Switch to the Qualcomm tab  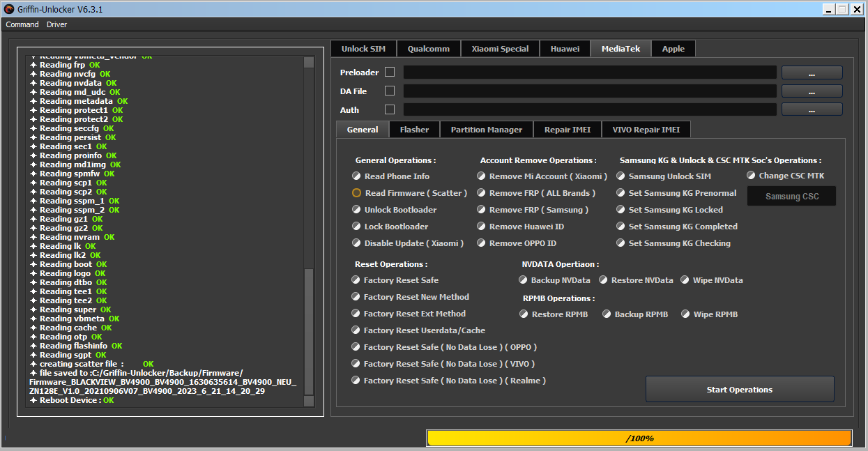coord(429,49)
